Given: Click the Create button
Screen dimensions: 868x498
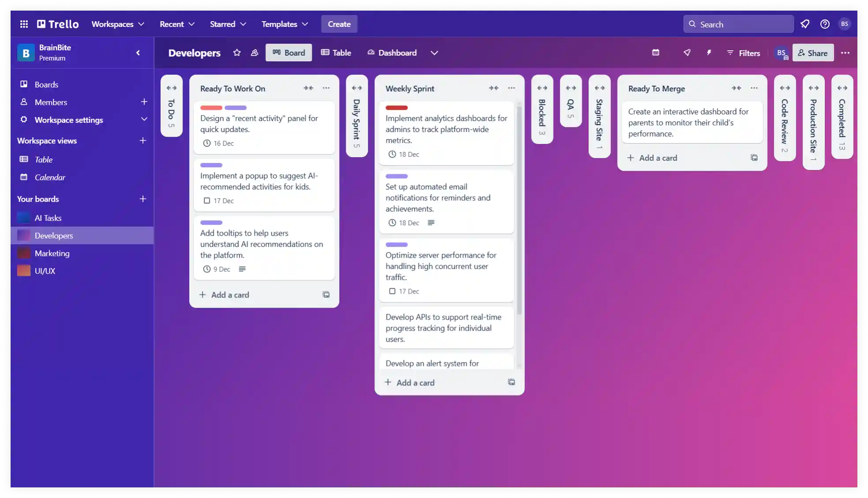Looking at the screenshot, I should pos(339,24).
